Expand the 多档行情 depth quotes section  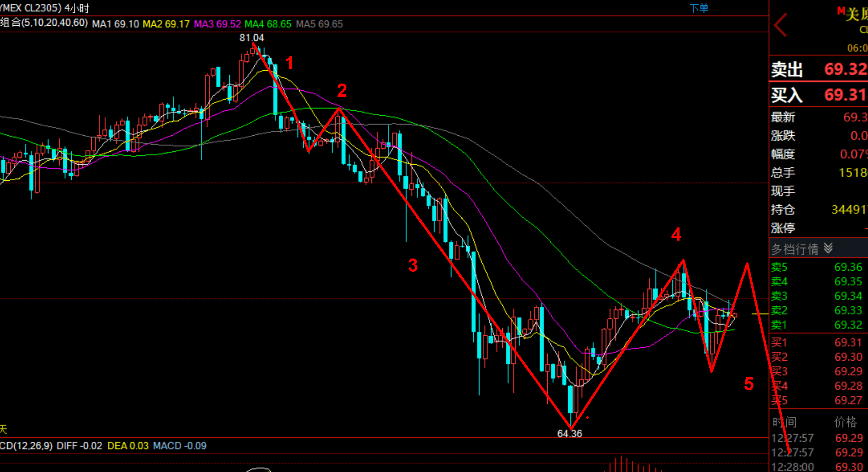click(819, 249)
